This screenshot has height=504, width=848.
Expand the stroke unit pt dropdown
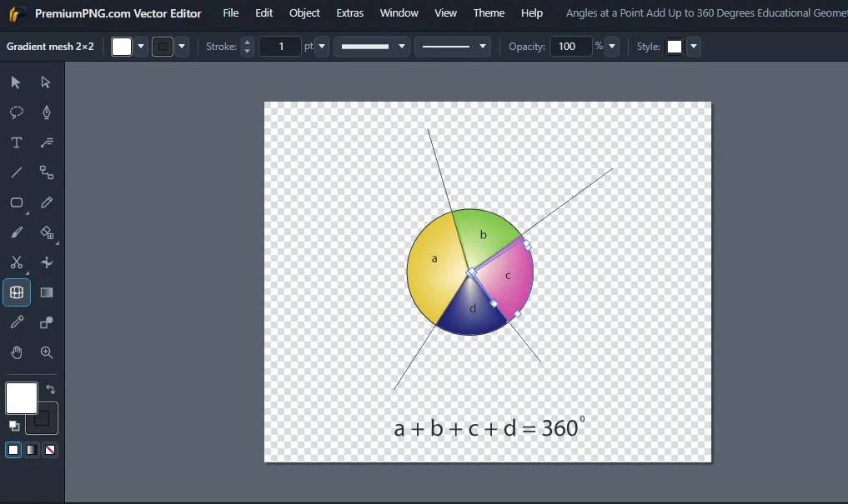pyautogui.click(x=322, y=47)
